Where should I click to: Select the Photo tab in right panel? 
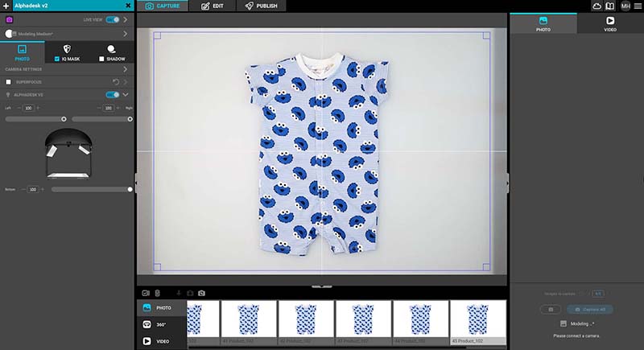[x=543, y=24]
